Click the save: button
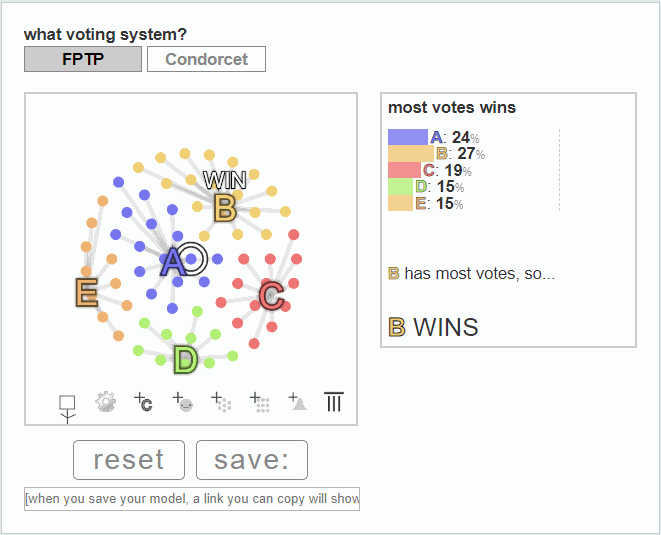Screen dimensions: 661x535 (x=252, y=460)
